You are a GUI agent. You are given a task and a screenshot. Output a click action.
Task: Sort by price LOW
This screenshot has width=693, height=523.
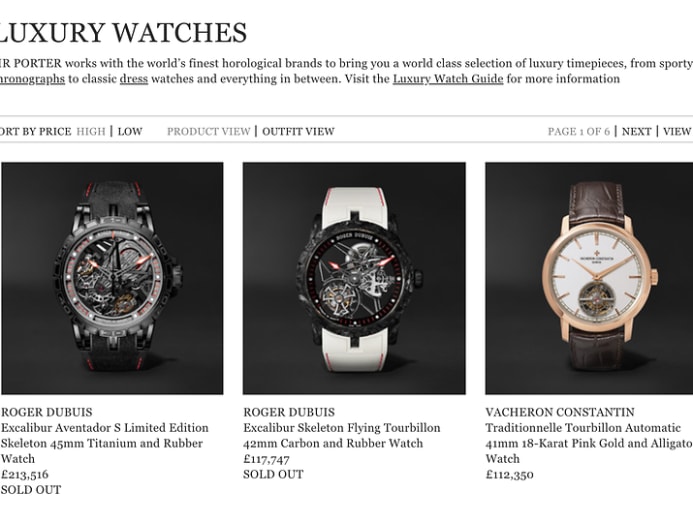(x=129, y=131)
